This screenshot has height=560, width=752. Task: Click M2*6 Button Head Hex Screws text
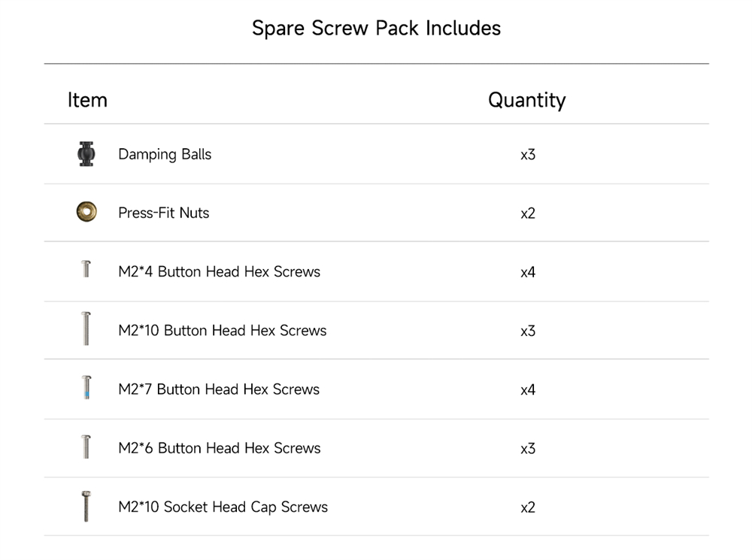point(219,448)
